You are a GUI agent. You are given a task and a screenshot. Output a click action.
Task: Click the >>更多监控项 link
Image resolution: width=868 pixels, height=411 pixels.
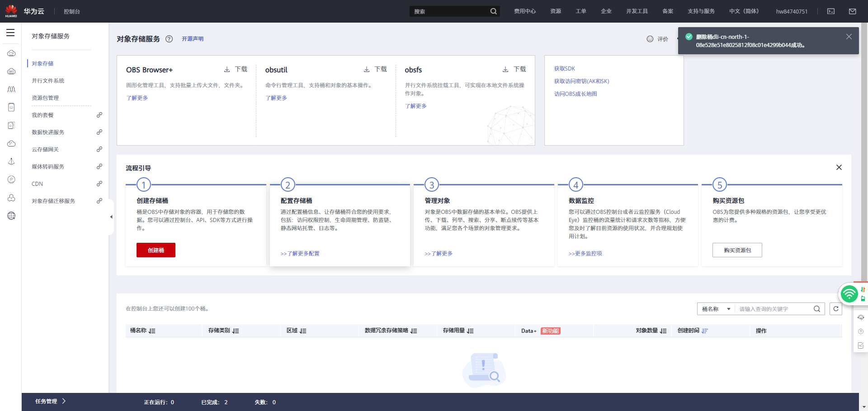click(585, 254)
